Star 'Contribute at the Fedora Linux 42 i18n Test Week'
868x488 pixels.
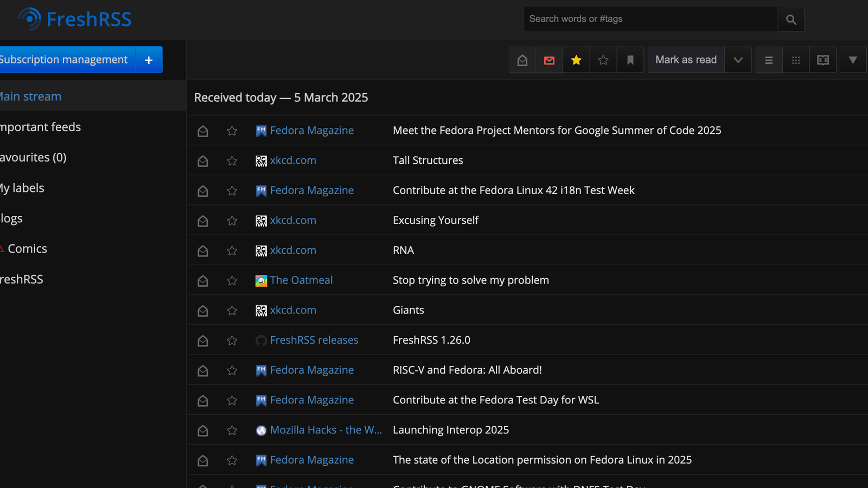[232, 191]
